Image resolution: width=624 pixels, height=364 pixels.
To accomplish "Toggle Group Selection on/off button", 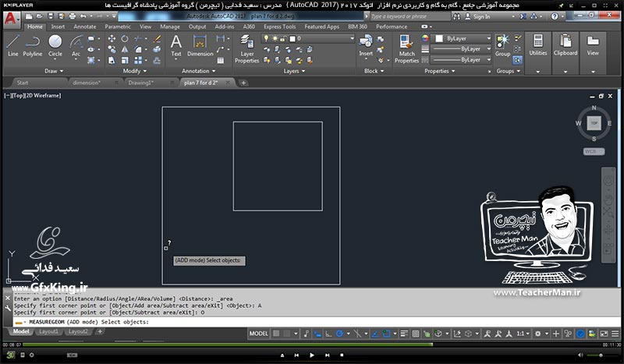I will click(x=517, y=61).
